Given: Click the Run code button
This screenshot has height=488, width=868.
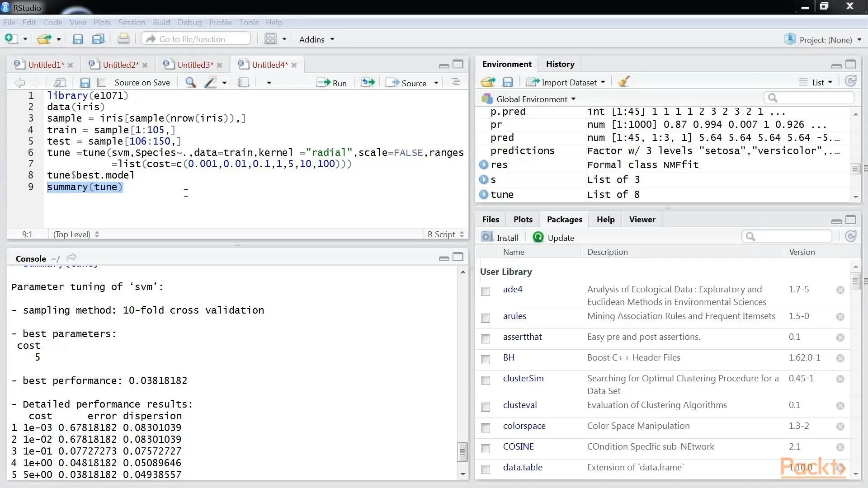Looking at the screenshot, I should point(331,83).
